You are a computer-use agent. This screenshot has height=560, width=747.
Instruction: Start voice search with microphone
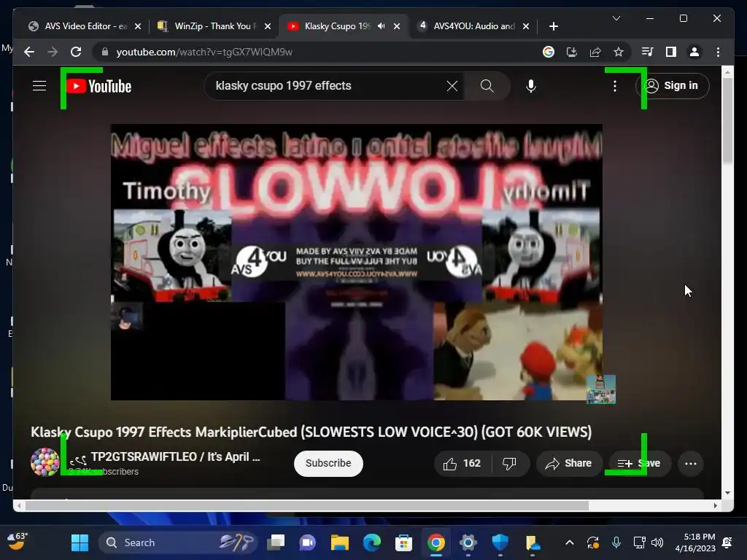(x=531, y=86)
